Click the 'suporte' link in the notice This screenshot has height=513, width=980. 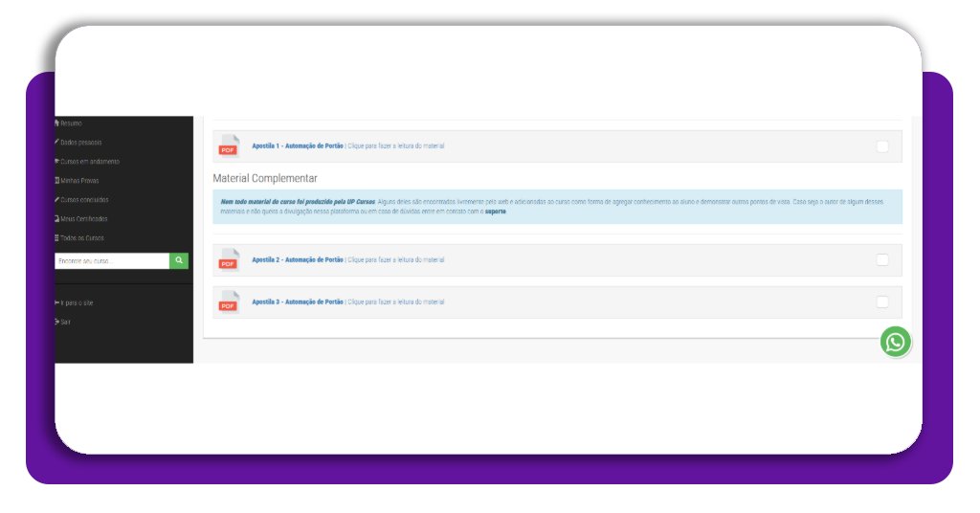point(495,212)
